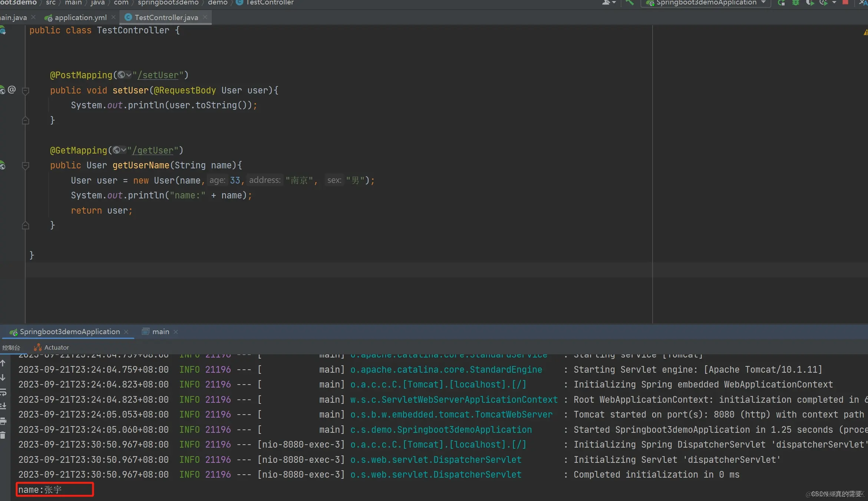Switch to the application.yml editor tab
Screen dimensions: 868x501
coord(80,17)
